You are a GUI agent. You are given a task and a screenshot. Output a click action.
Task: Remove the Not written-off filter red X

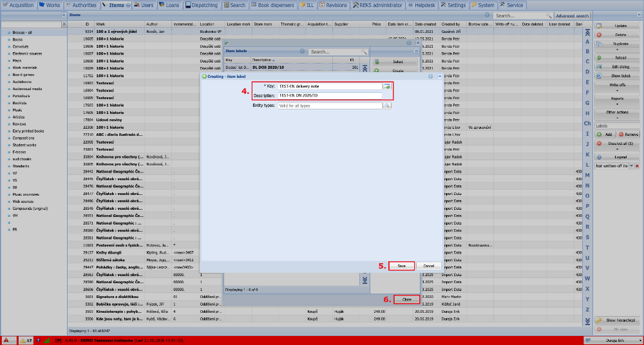(x=637, y=165)
